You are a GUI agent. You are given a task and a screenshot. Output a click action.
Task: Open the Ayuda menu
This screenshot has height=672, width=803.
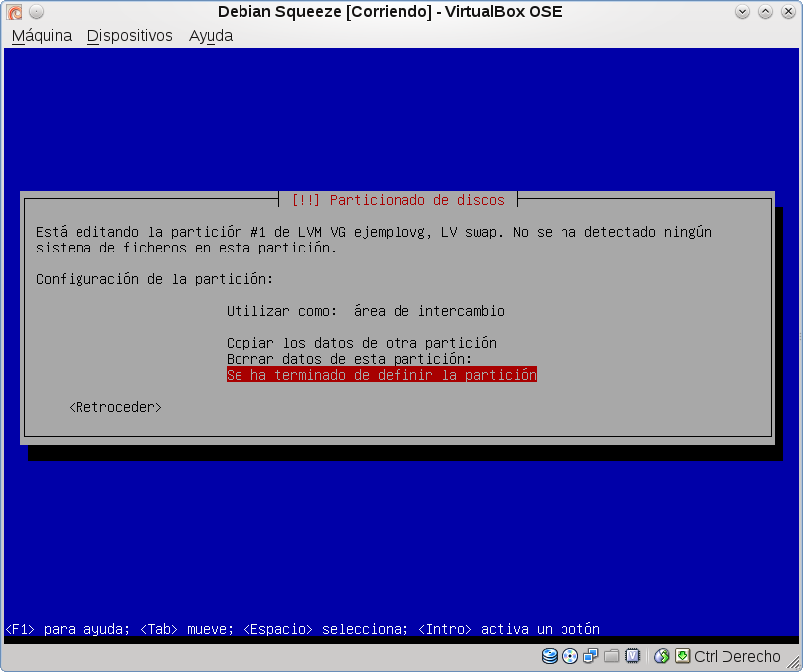[211, 36]
